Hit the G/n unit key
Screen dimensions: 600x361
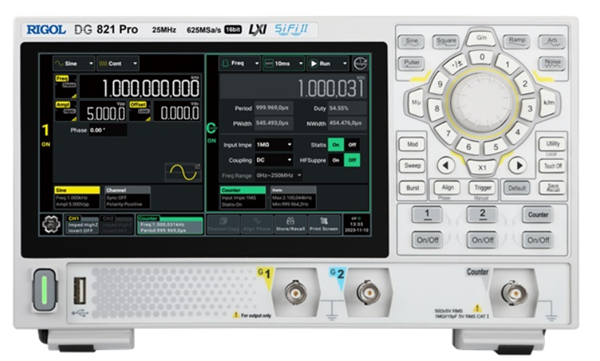pos(481,38)
